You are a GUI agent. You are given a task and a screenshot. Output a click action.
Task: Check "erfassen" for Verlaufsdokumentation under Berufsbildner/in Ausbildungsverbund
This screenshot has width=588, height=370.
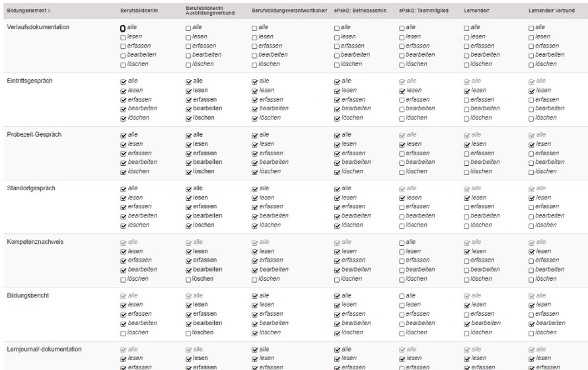point(189,47)
